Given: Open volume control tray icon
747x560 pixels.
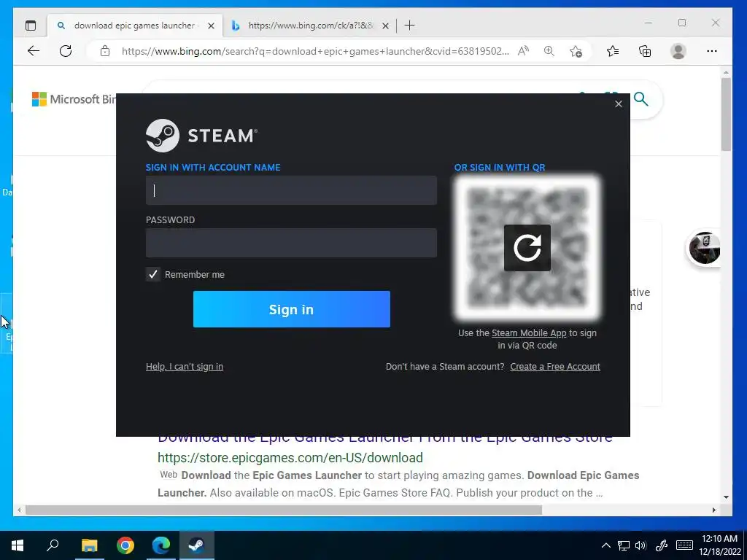Looking at the screenshot, I should (x=640, y=545).
